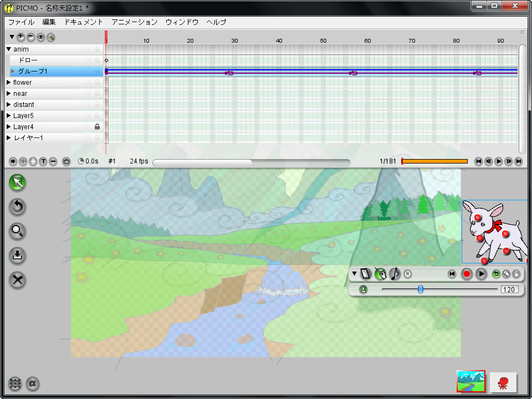Toggle the lock on Layer4
The image size is (532, 399).
point(98,127)
